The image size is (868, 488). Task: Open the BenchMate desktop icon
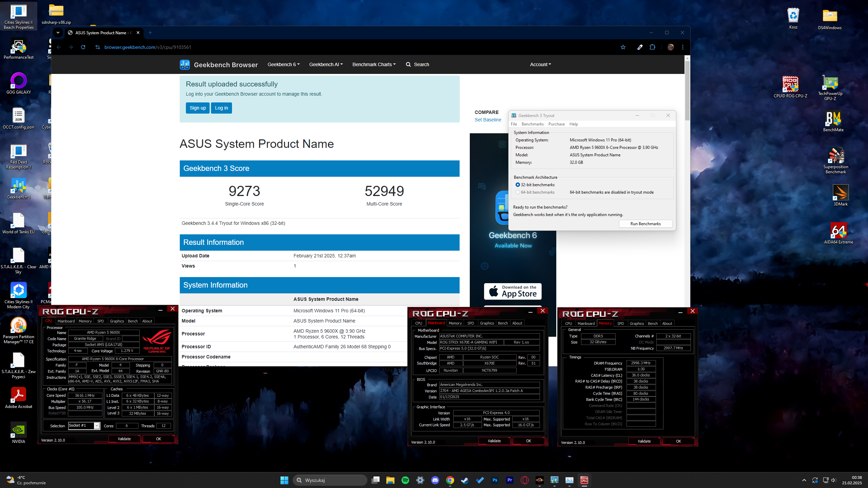(x=833, y=121)
